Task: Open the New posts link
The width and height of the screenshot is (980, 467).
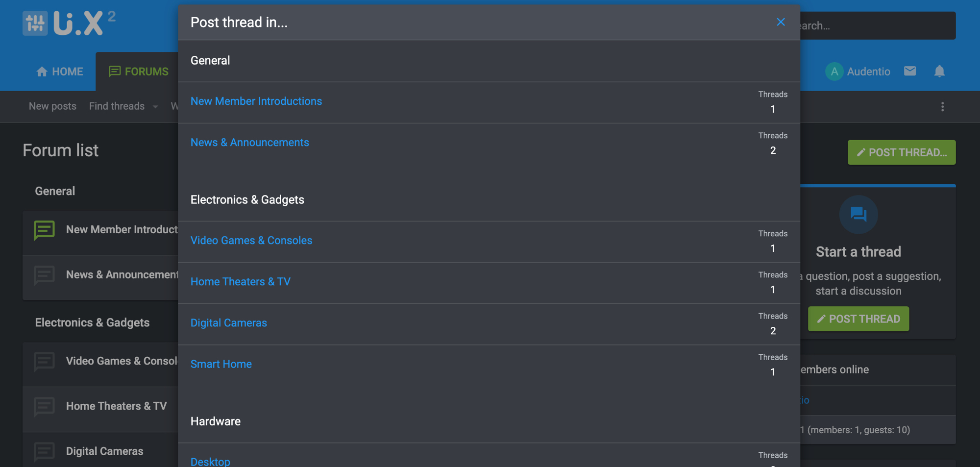Action: (x=52, y=106)
